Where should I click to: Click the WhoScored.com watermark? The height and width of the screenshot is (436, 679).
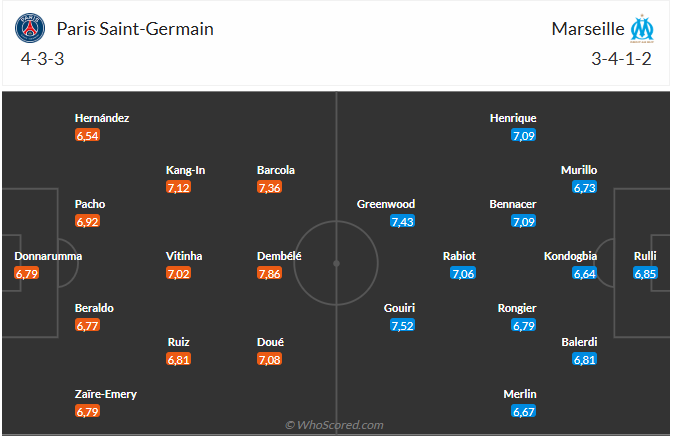click(334, 425)
